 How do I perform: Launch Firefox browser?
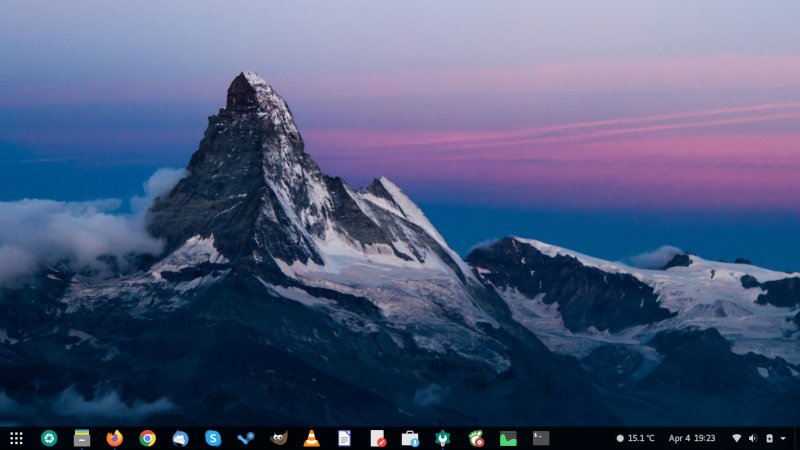point(115,438)
